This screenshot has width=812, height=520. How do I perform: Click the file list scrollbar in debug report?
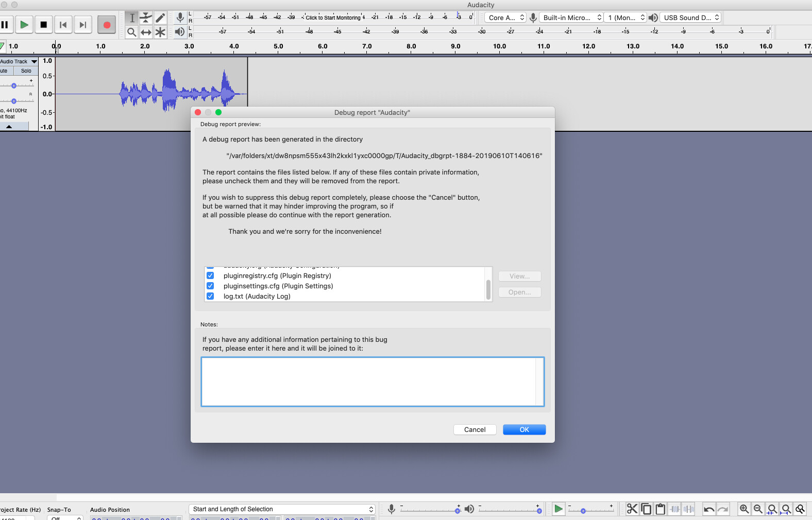(488, 289)
